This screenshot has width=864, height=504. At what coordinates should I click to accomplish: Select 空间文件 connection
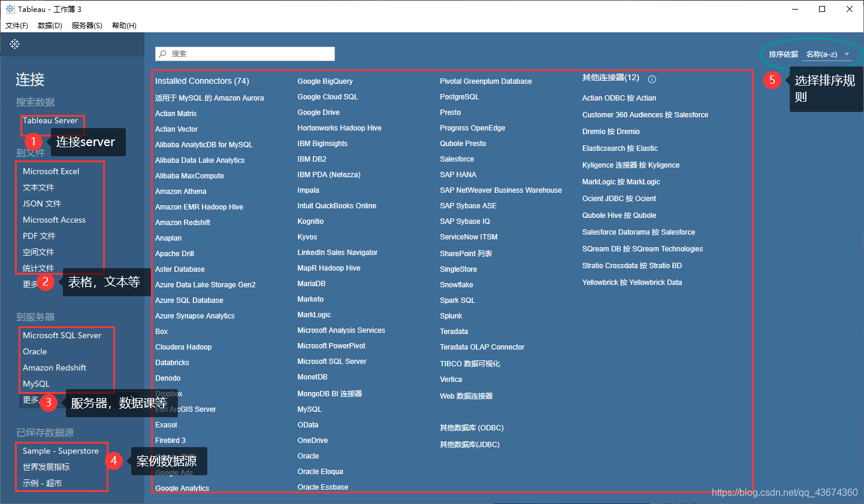pos(38,252)
